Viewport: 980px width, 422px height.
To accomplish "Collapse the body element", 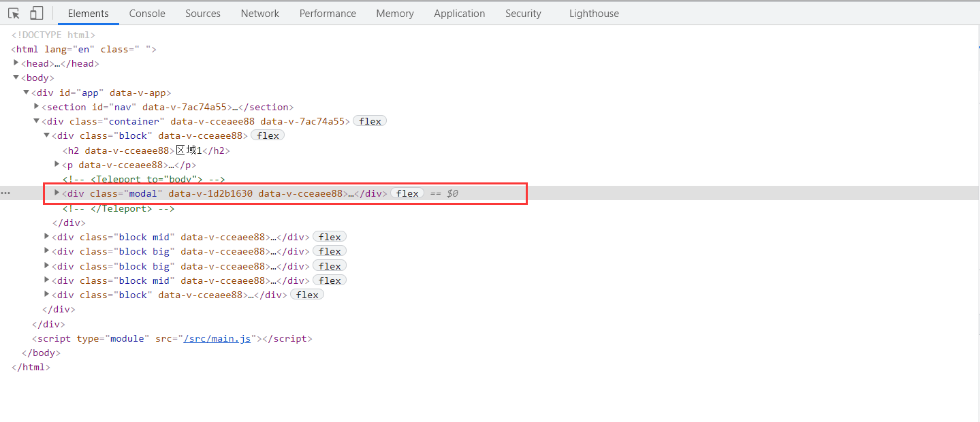I will tap(16, 78).
